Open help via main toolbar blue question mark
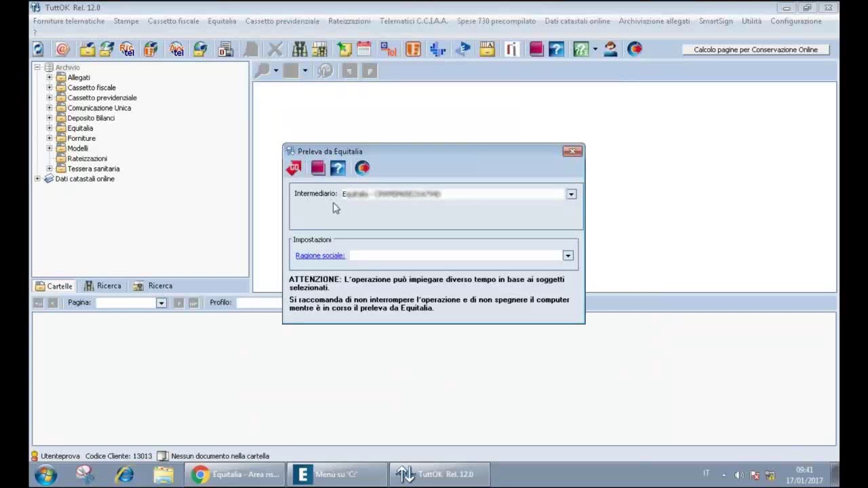 (556, 49)
